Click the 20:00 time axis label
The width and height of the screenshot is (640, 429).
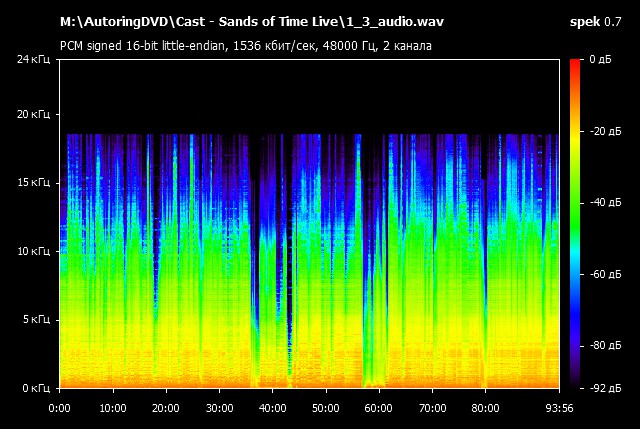click(x=166, y=408)
